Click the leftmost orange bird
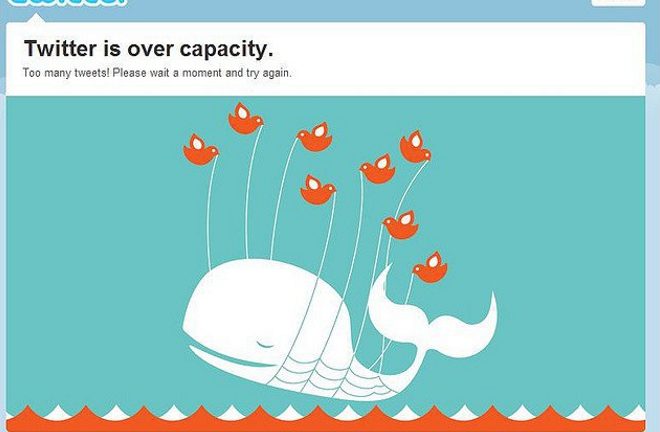This screenshot has width=660, height=432. 201,150
